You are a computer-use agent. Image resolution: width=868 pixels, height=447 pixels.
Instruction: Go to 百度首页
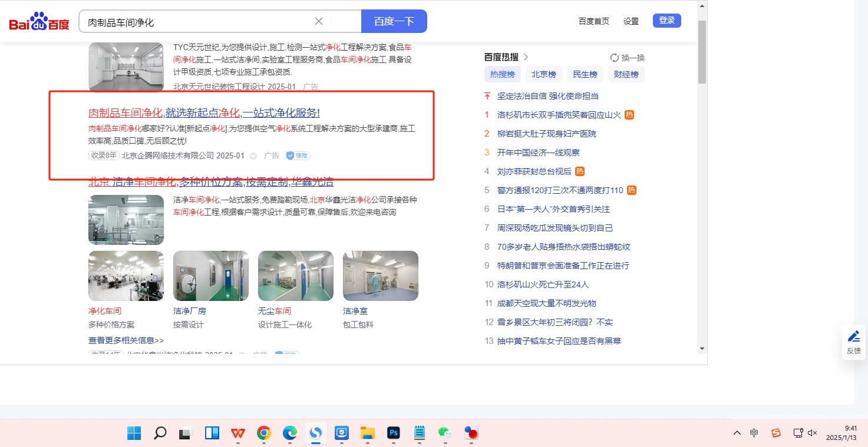[594, 21]
